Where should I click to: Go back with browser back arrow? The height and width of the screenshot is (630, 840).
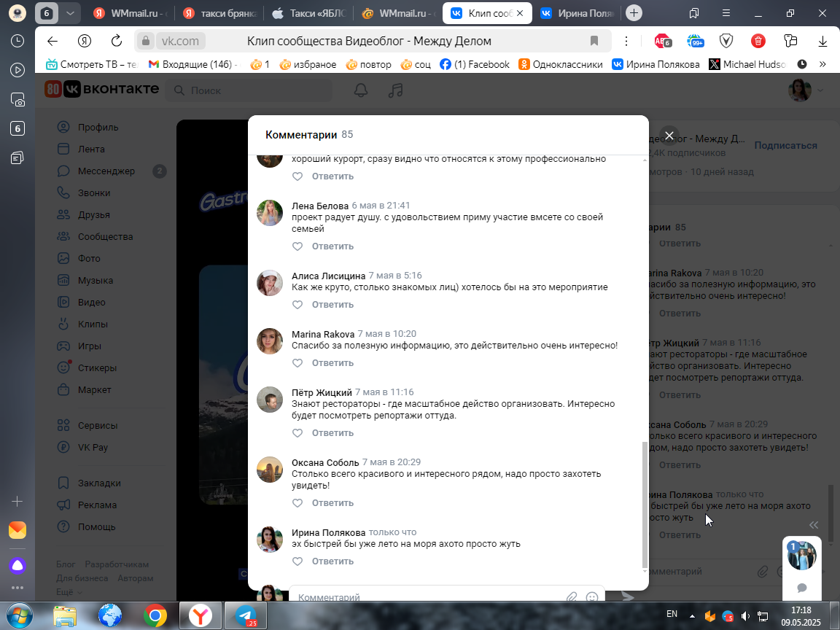[52, 42]
